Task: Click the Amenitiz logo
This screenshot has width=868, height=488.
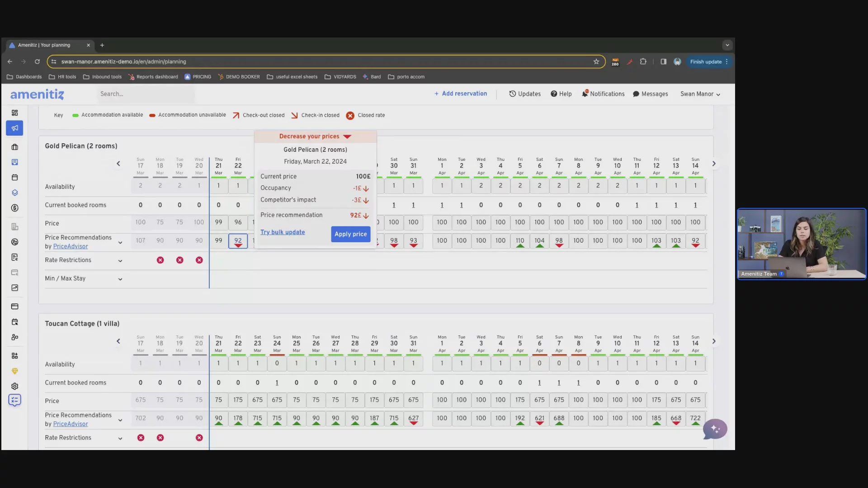Action: click(37, 94)
